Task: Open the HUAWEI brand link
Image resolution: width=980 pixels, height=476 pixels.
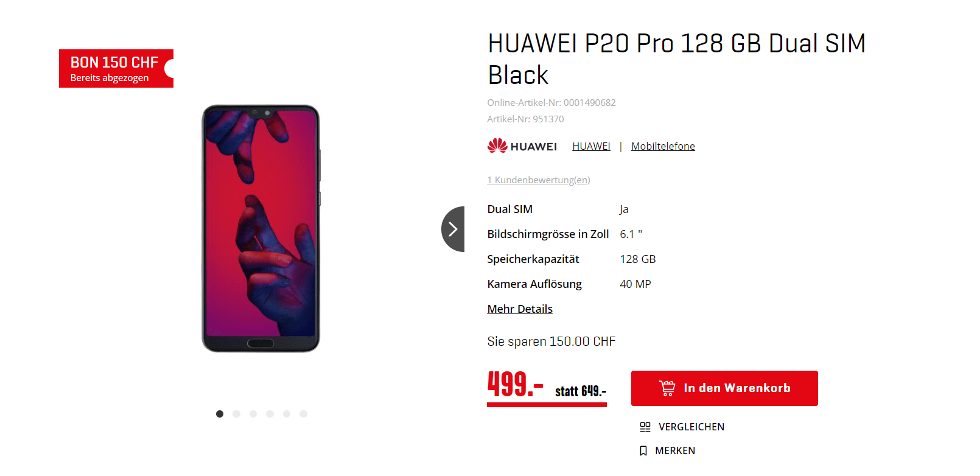Action: click(x=591, y=146)
